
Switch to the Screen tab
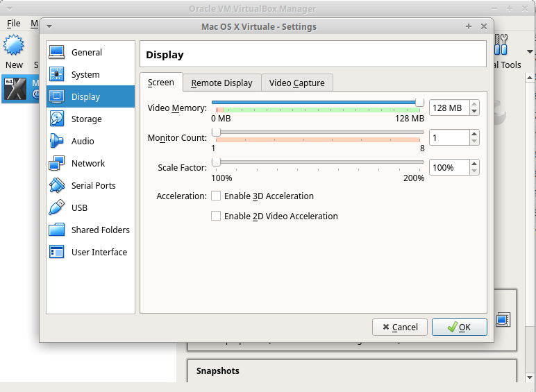point(161,83)
